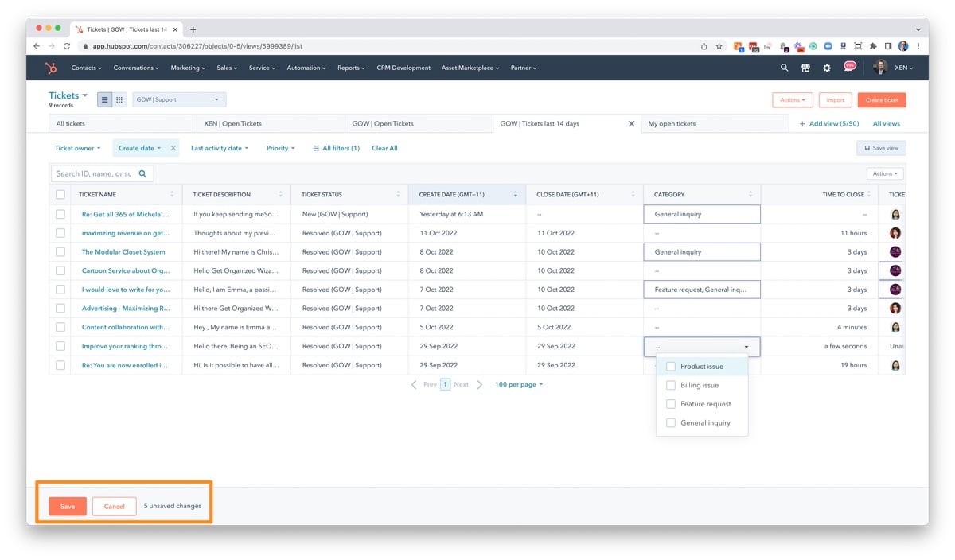The width and height of the screenshot is (955, 560).
Task: Select all tickets with the header checkbox
Action: [x=60, y=194]
